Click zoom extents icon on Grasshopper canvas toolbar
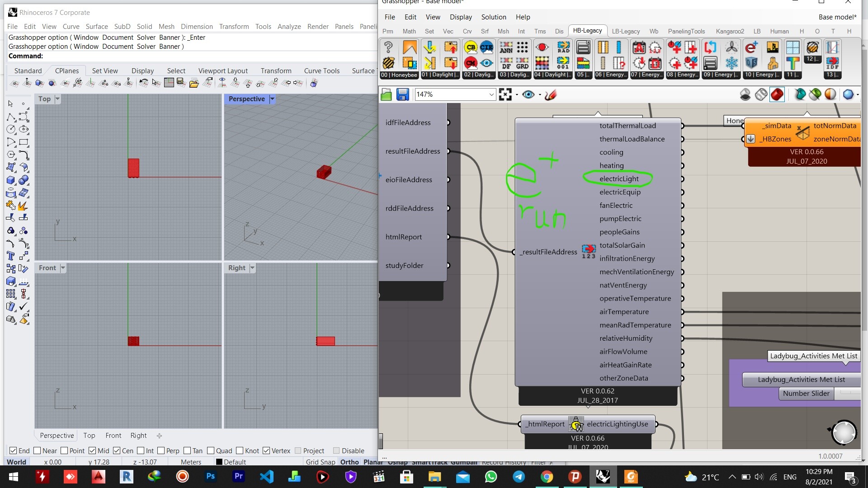Image resolution: width=868 pixels, height=488 pixels. (505, 94)
